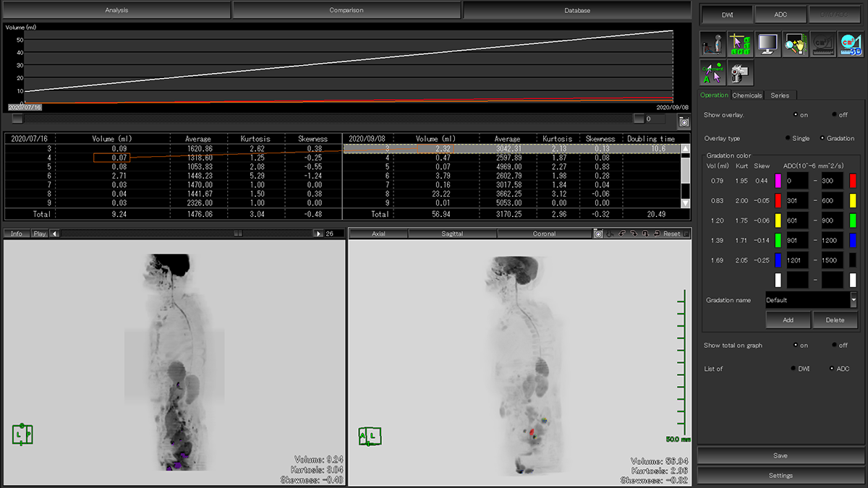The image size is (868, 488).
Task: Open the video camera recording tool
Action: (x=741, y=73)
